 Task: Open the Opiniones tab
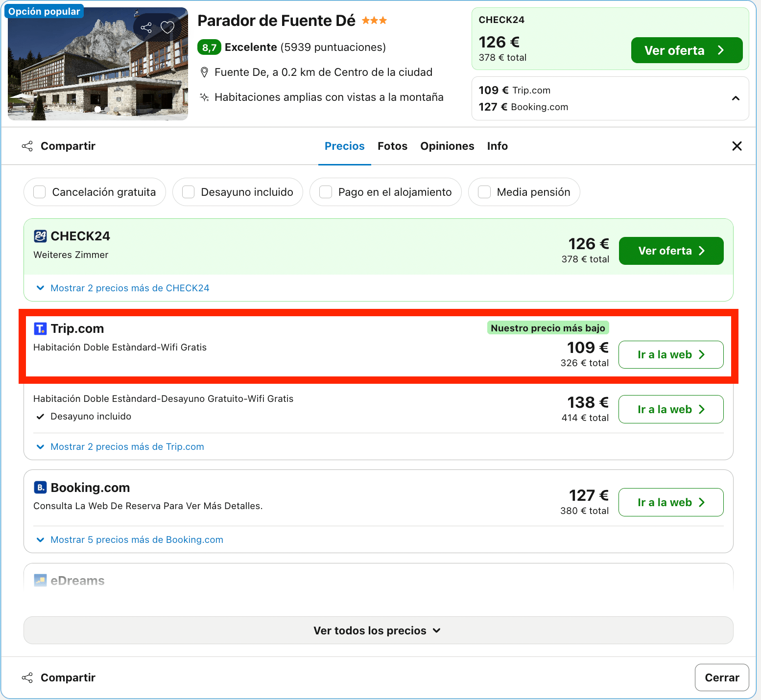(447, 146)
